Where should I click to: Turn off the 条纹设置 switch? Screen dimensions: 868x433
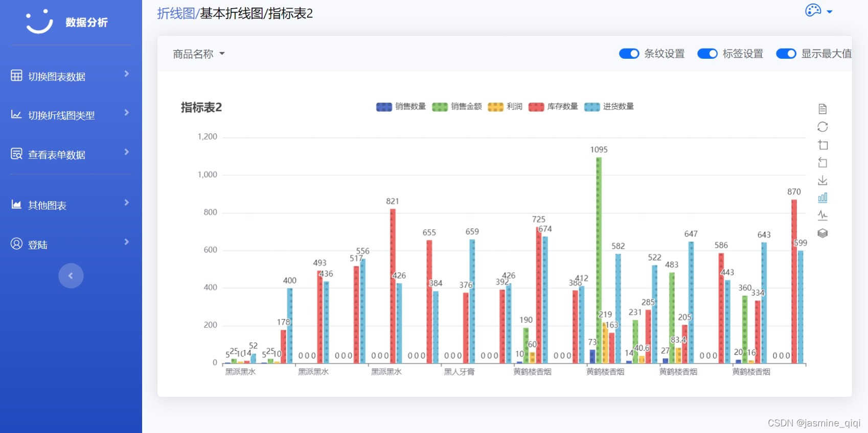coord(629,54)
